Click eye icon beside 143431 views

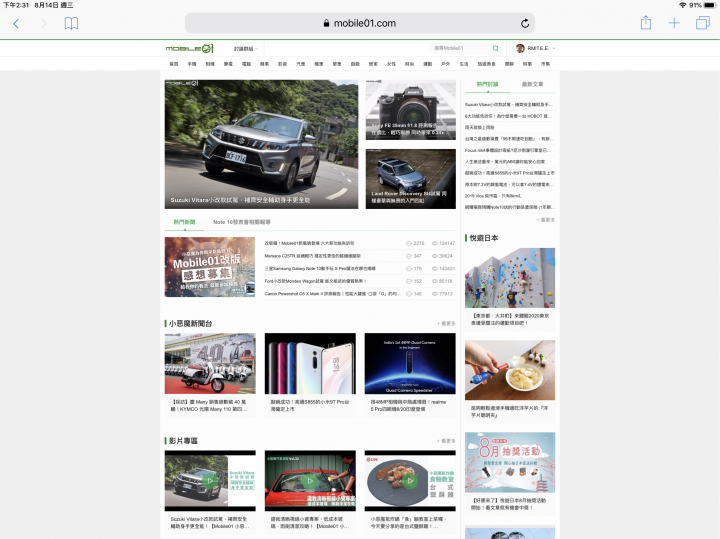coord(434,269)
